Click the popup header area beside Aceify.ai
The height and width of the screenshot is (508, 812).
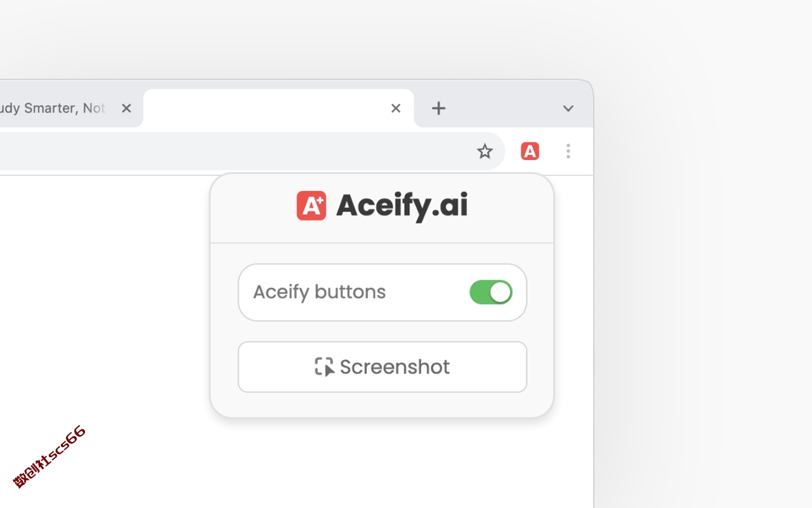[x=511, y=206]
